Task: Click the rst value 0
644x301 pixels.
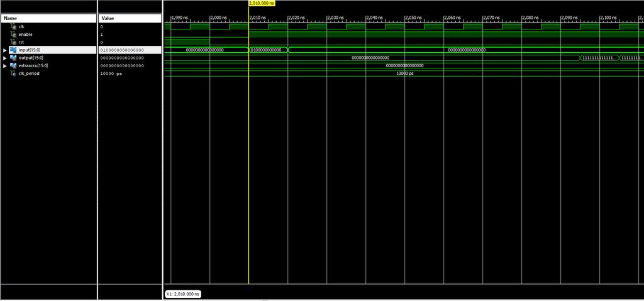Action: [101, 42]
